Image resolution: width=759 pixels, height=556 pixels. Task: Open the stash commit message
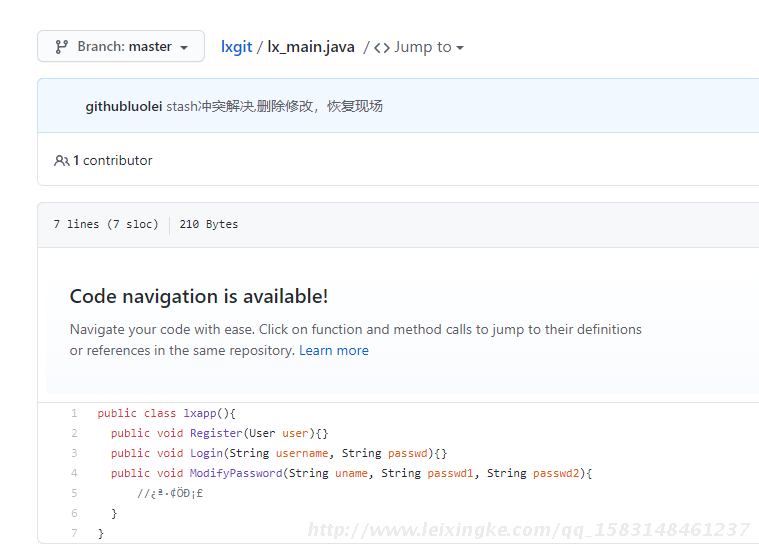[274, 106]
